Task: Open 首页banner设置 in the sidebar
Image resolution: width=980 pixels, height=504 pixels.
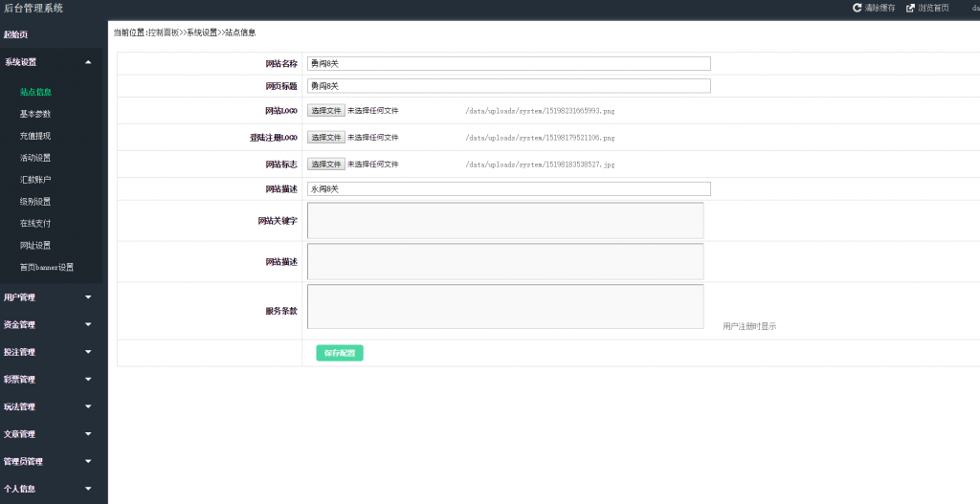Action: click(46, 267)
